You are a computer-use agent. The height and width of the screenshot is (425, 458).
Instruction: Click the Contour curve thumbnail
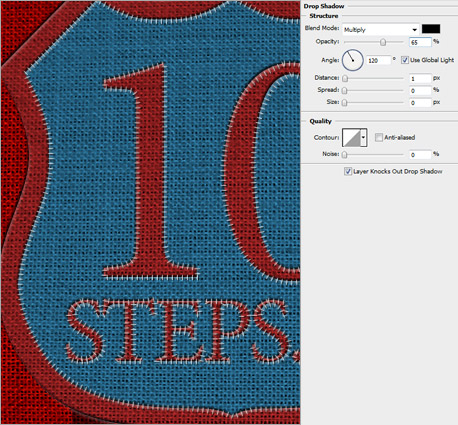click(351, 137)
